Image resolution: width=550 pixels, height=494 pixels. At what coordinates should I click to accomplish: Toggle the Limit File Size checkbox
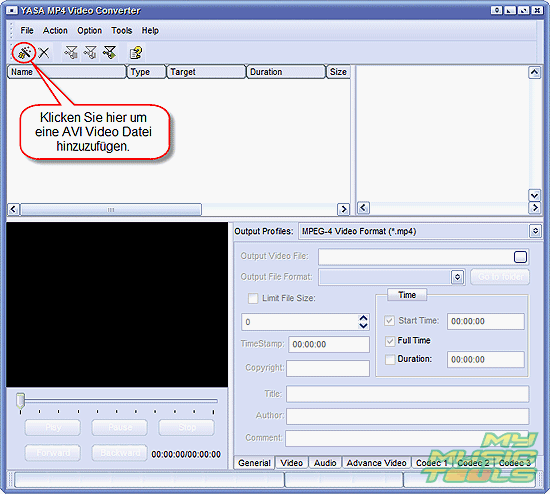[x=253, y=298]
